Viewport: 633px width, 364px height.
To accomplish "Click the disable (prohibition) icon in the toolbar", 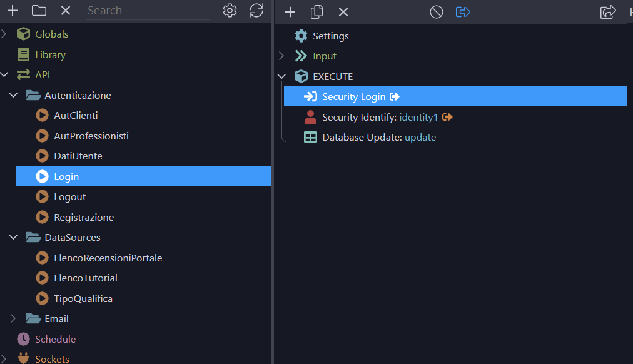I will pos(436,11).
